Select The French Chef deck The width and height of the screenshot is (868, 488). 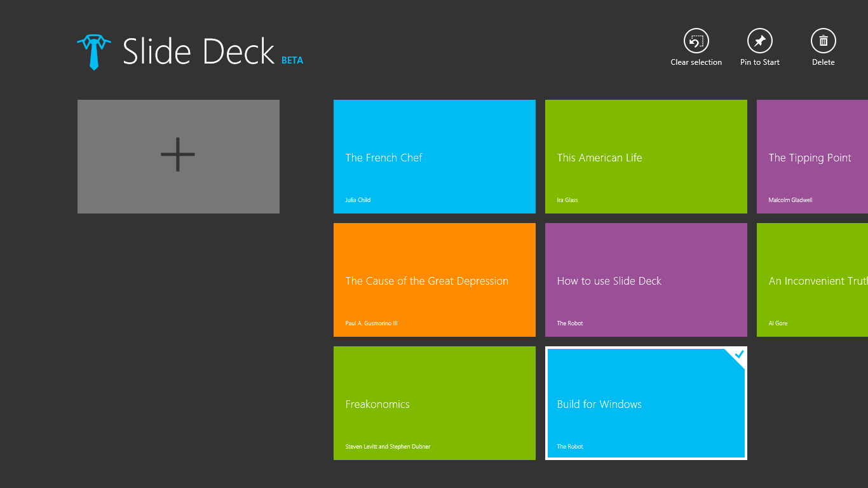(434, 156)
